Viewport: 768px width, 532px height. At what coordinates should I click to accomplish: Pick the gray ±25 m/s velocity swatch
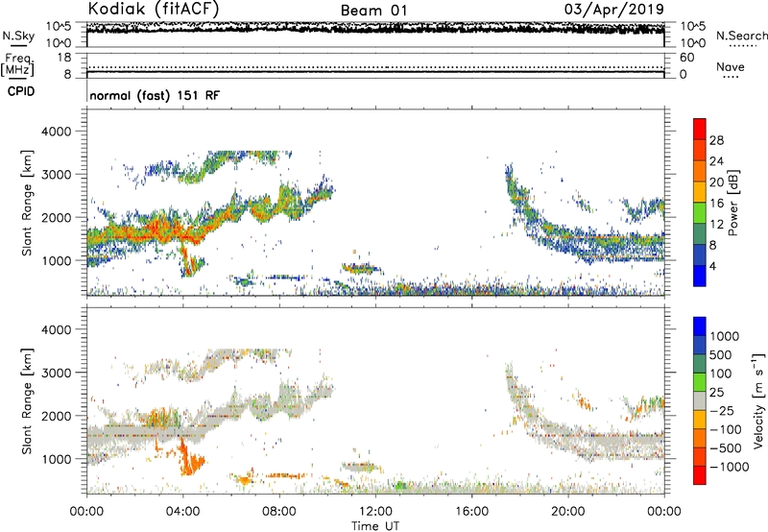700,400
